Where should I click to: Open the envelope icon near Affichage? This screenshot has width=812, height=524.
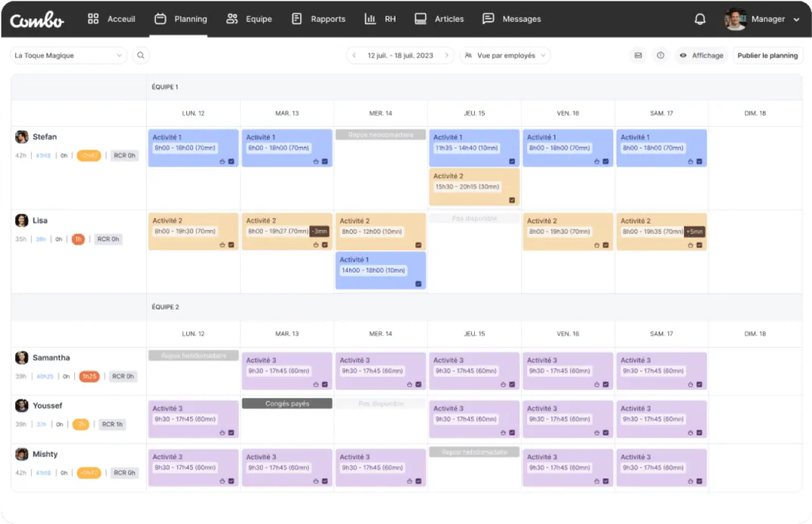pyautogui.click(x=639, y=55)
